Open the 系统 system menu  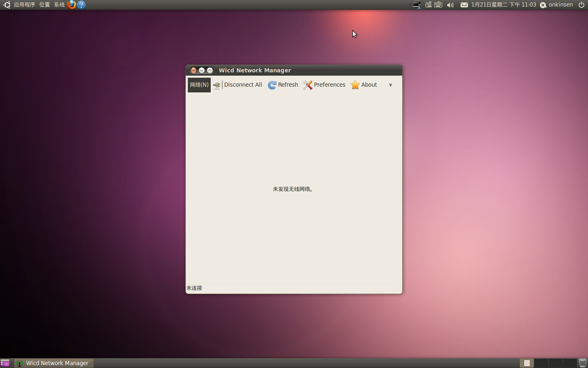(59, 5)
